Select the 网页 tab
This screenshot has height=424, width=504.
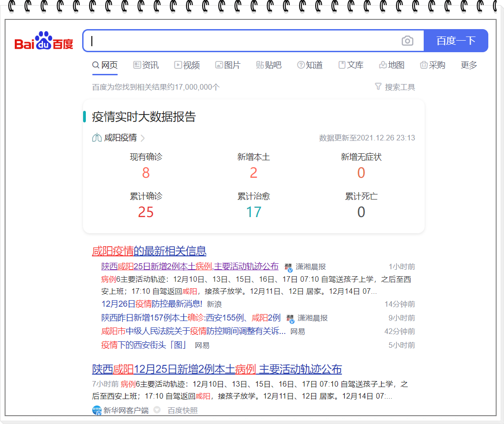105,65
